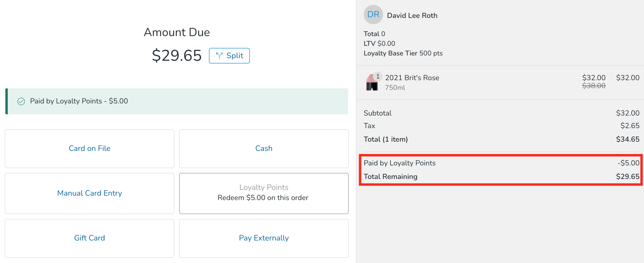Image resolution: width=644 pixels, height=263 pixels.
Task: Click the $29.65 amount due figure
Action: click(x=177, y=55)
